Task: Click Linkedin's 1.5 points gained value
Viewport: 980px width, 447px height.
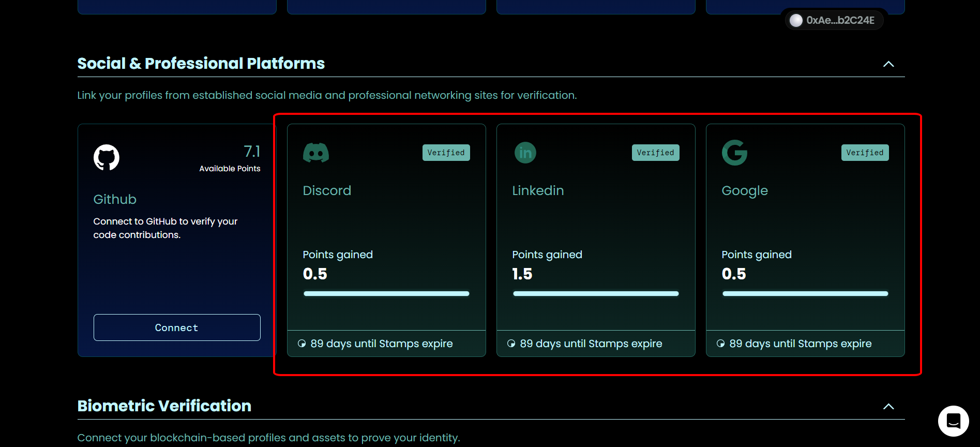Action: [522, 274]
